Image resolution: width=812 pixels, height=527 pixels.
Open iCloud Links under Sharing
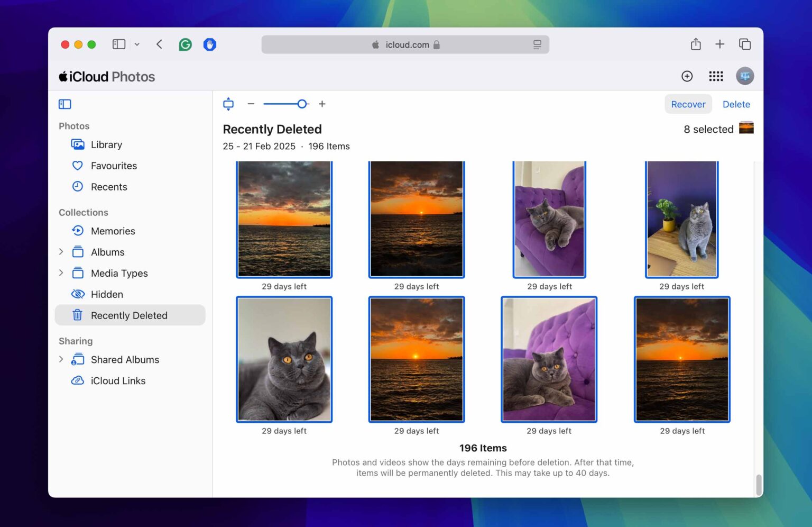click(117, 380)
